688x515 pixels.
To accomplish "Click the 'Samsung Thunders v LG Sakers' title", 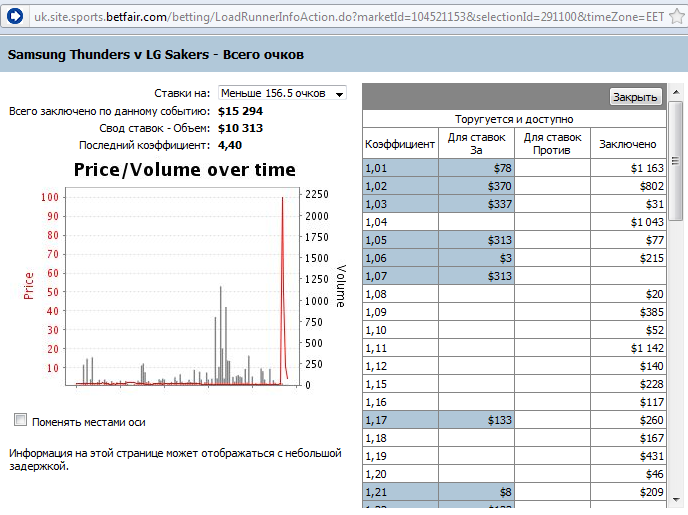I will (108, 54).
